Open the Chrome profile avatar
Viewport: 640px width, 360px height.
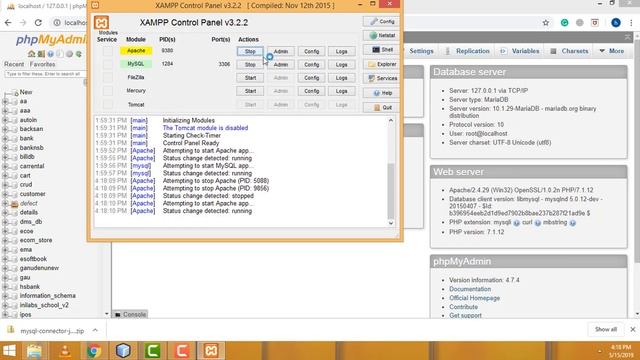click(x=616, y=23)
